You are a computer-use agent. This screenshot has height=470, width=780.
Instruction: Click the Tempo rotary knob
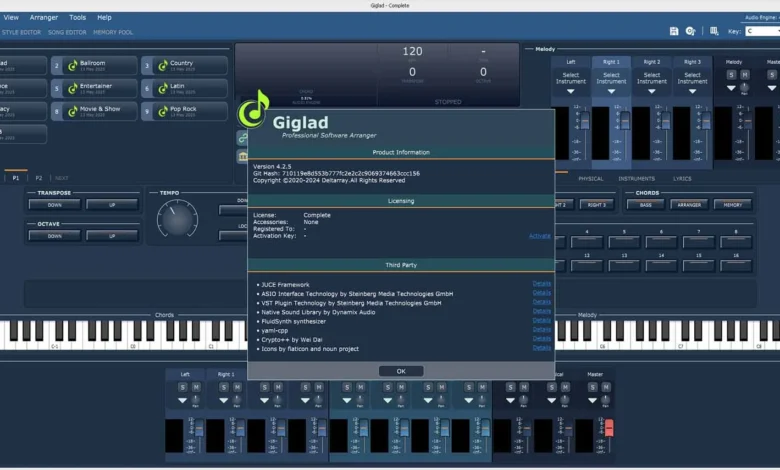(x=177, y=218)
